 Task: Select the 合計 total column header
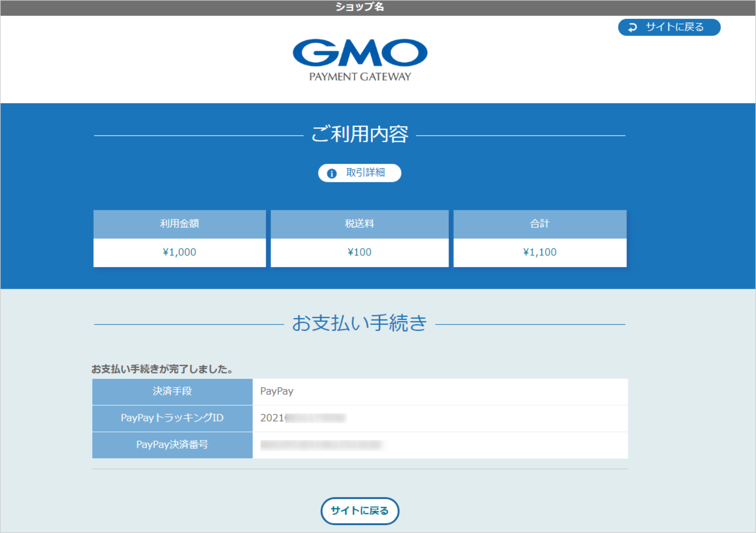click(540, 224)
